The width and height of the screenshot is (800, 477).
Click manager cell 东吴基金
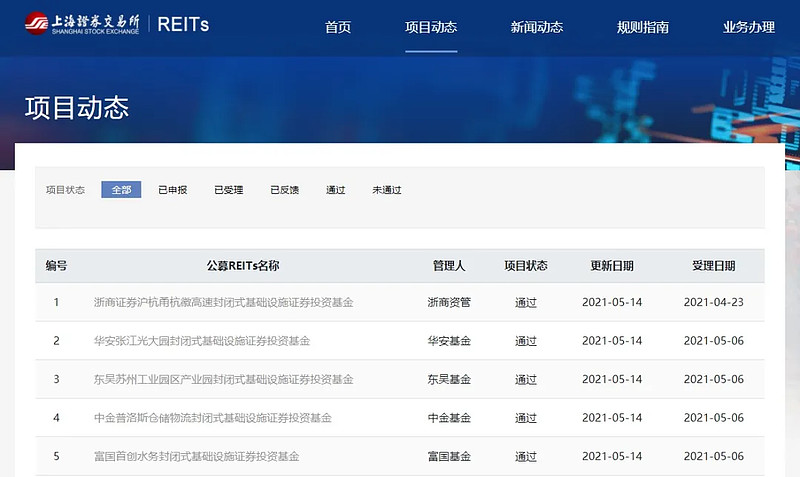point(449,380)
